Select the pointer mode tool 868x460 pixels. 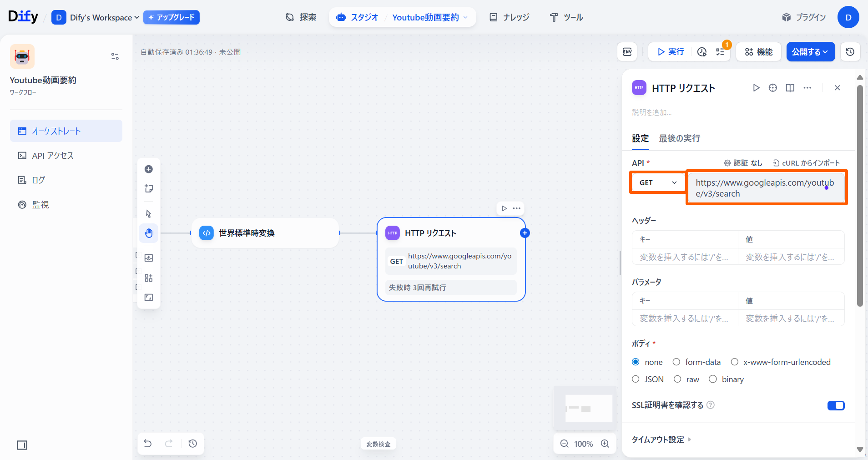pyautogui.click(x=149, y=213)
